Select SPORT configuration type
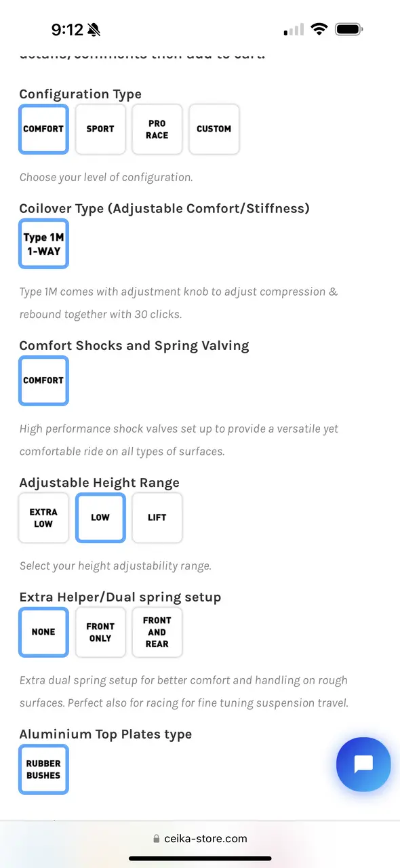Image resolution: width=400 pixels, height=868 pixels. (x=100, y=129)
